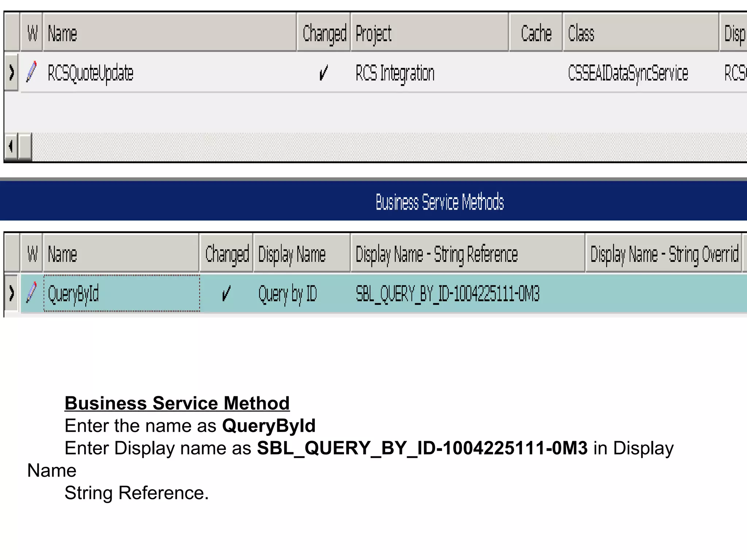
Task: Click the pencil icon beside RCSQuoteUpdate
Action: click(32, 71)
